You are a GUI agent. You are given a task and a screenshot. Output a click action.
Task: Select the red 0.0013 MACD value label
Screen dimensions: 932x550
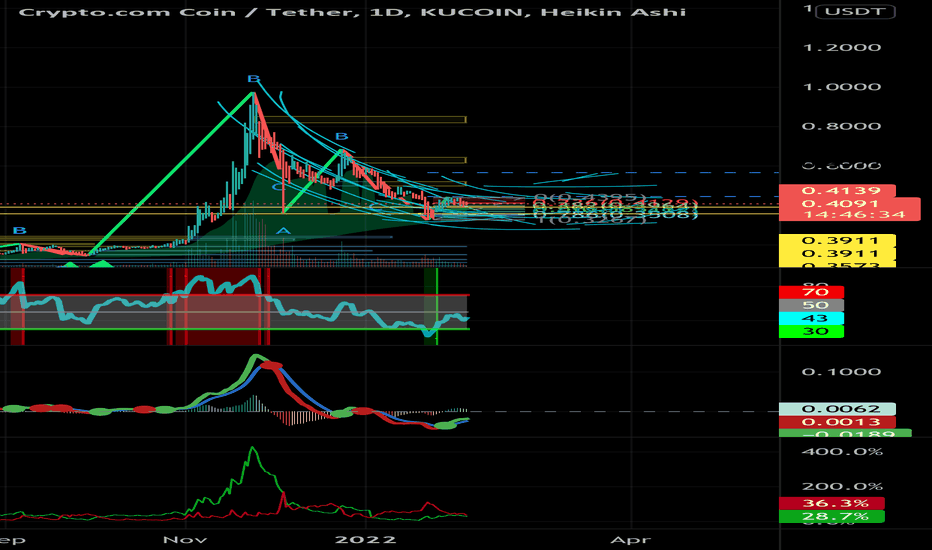837,422
